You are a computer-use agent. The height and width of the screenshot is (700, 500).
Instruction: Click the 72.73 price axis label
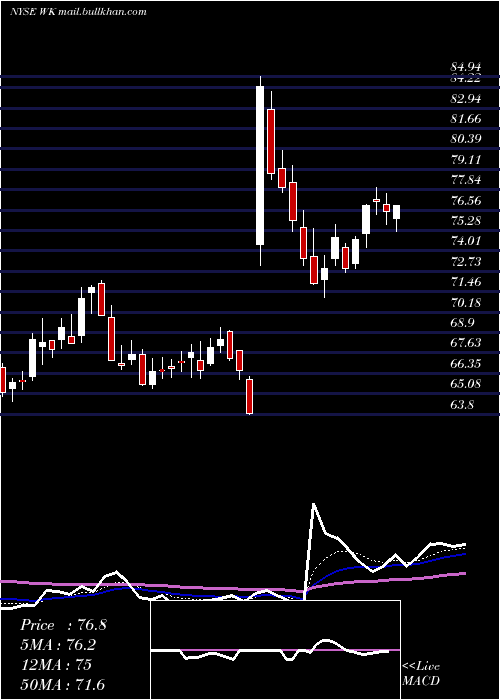(x=466, y=261)
